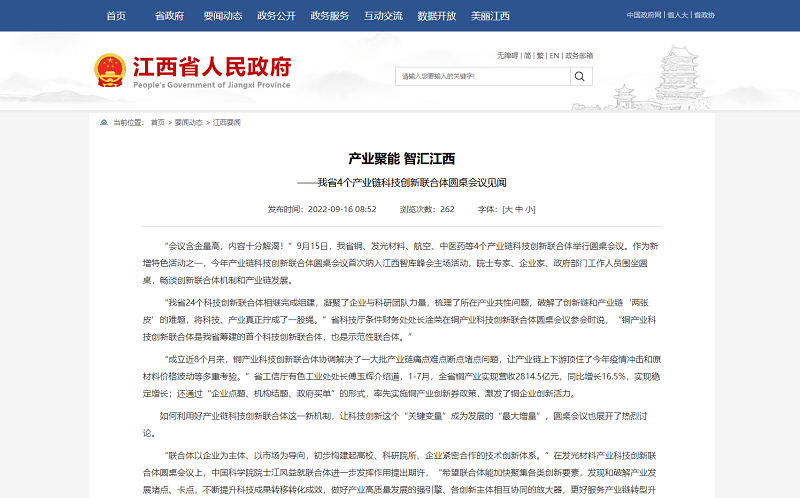The width and height of the screenshot is (800, 498).
Task: Go to 要闻动态 in the navigation bar
Action: coord(222,16)
